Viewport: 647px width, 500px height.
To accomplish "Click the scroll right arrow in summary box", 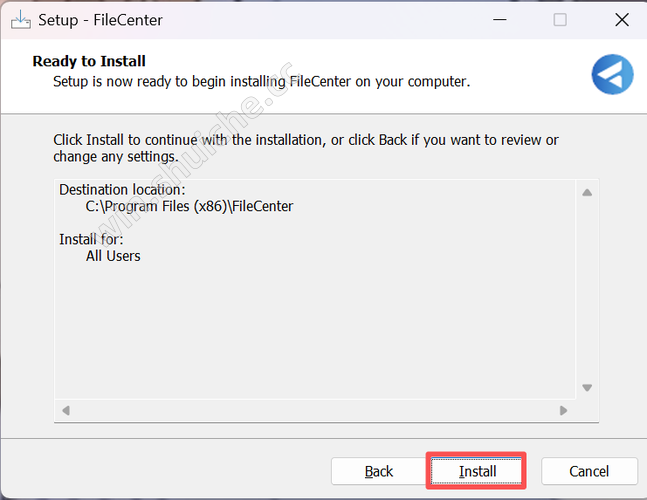I will [564, 410].
